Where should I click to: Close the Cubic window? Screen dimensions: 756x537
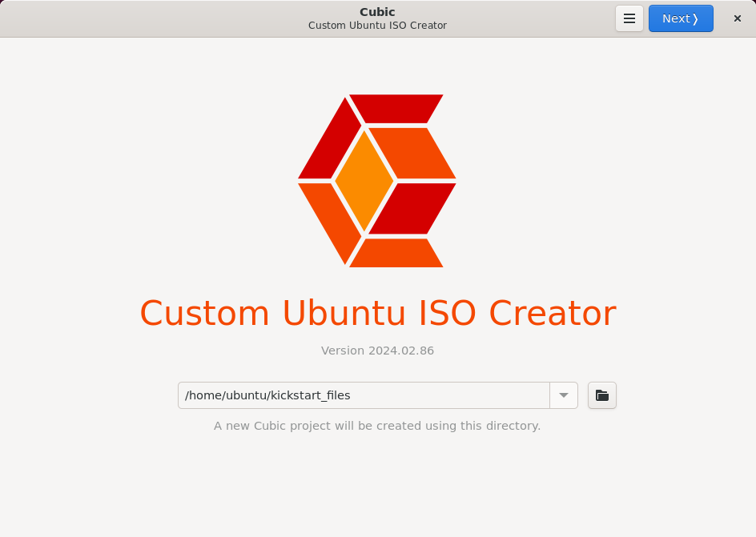[x=738, y=18]
